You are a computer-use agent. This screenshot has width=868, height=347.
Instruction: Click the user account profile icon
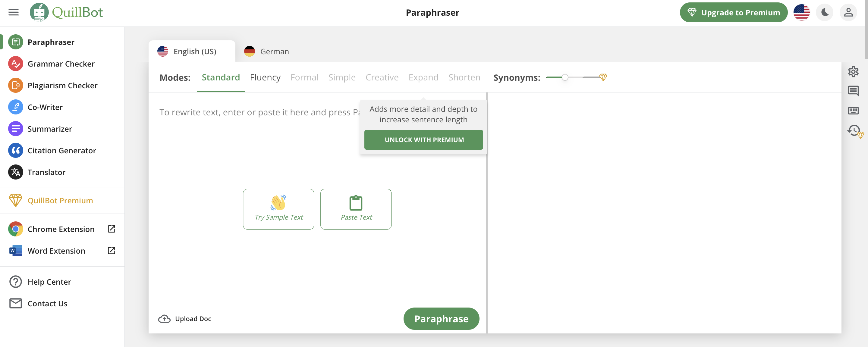(848, 12)
